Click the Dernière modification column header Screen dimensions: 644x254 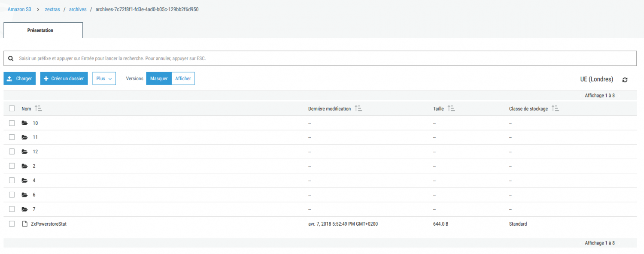click(x=329, y=109)
